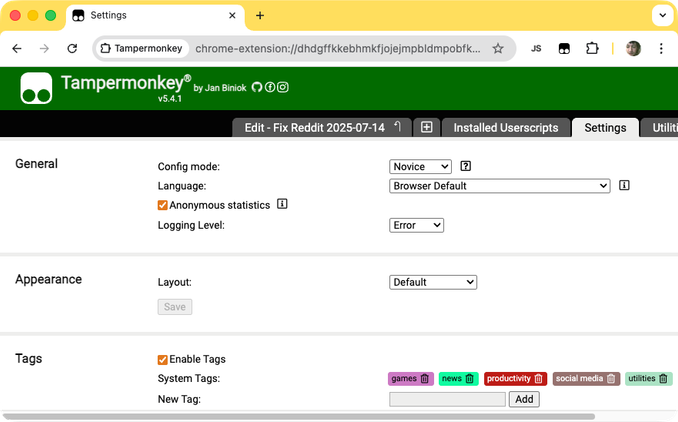This screenshot has height=422, width=678.
Task: Open the GitHub icon link in header
Action: click(x=257, y=87)
